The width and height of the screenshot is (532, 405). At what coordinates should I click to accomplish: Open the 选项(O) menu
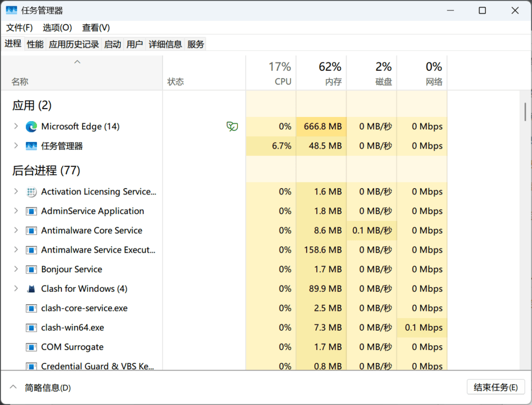tap(57, 28)
